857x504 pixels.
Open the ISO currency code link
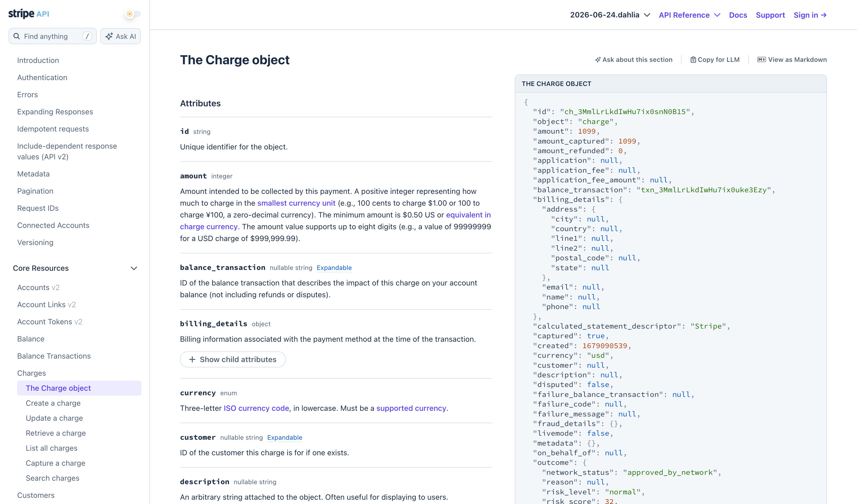(256, 408)
